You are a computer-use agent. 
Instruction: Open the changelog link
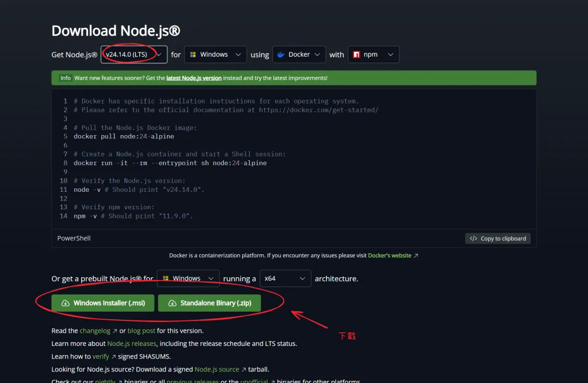[95, 331]
